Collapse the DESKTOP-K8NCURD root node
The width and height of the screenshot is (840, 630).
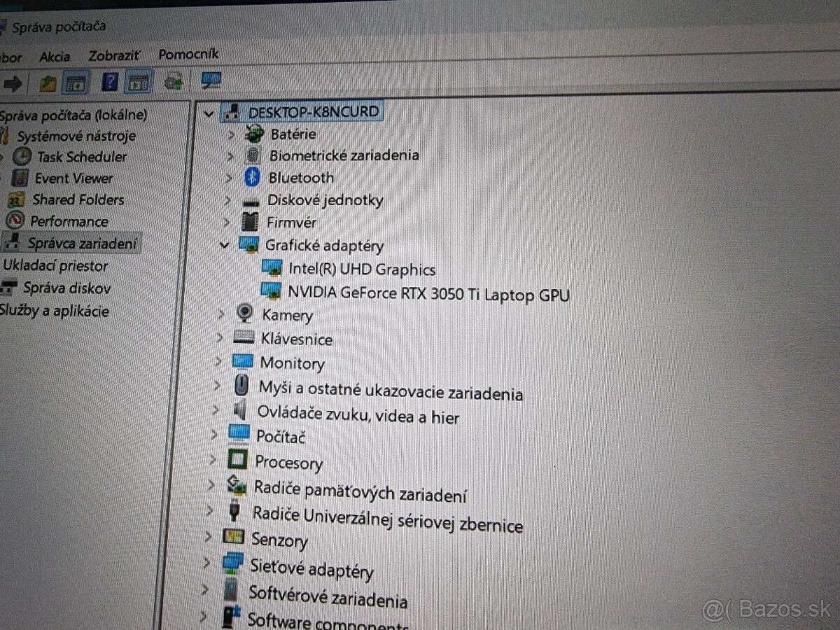[x=208, y=113]
